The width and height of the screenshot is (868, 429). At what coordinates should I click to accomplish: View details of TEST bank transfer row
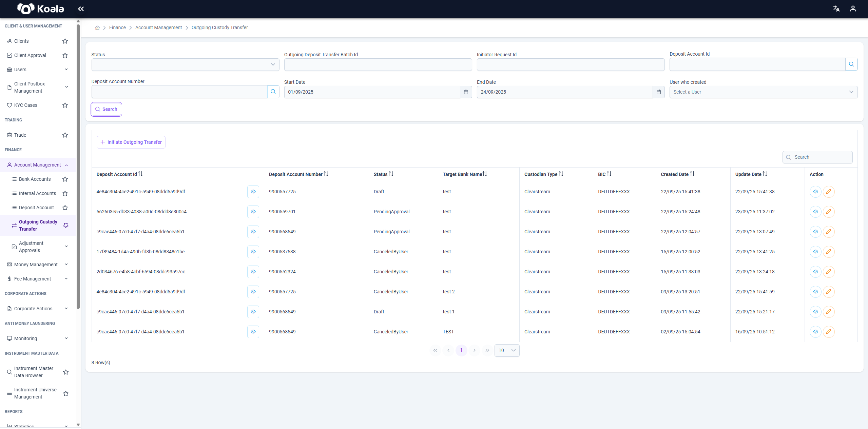(x=815, y=332)
